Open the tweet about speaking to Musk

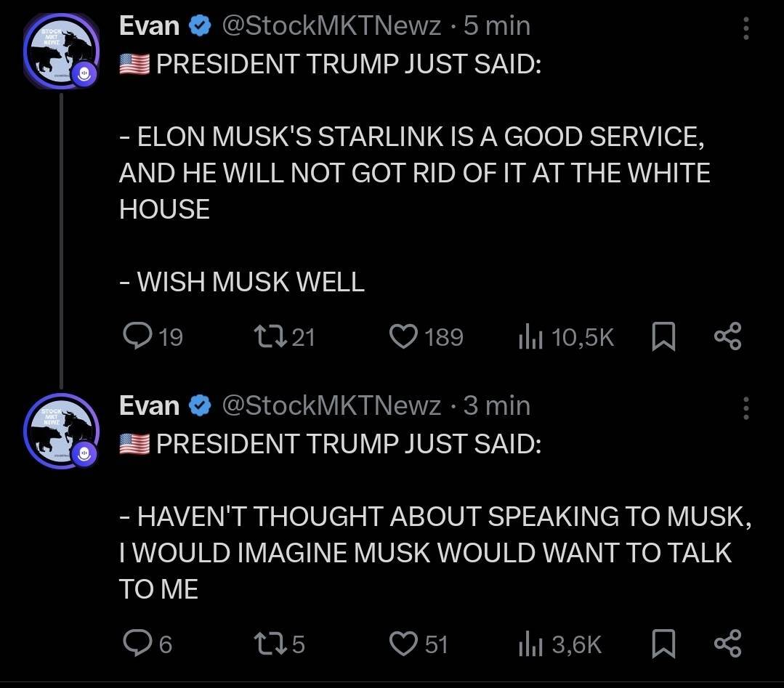coord(435,552)
